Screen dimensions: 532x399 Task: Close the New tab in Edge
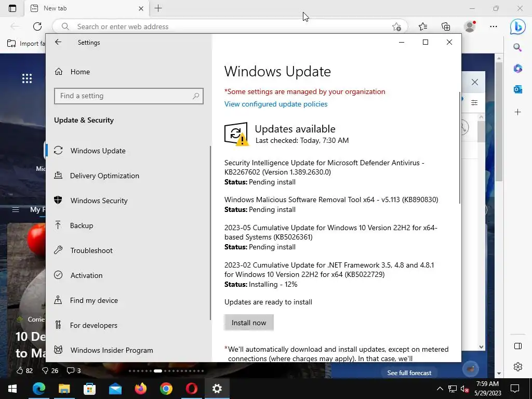tap(141, 8)
